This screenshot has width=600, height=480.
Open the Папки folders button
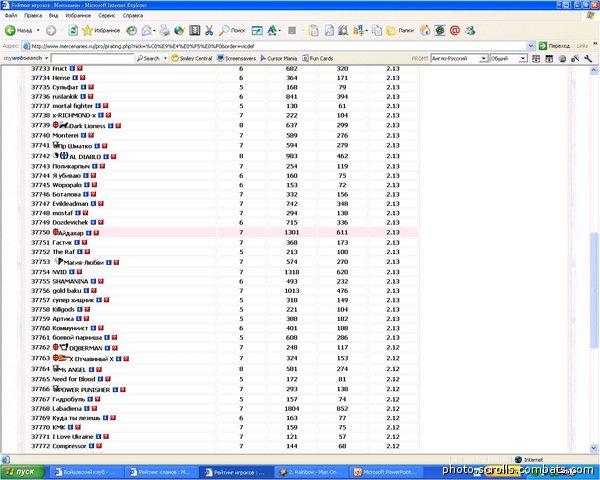[400, 30]
